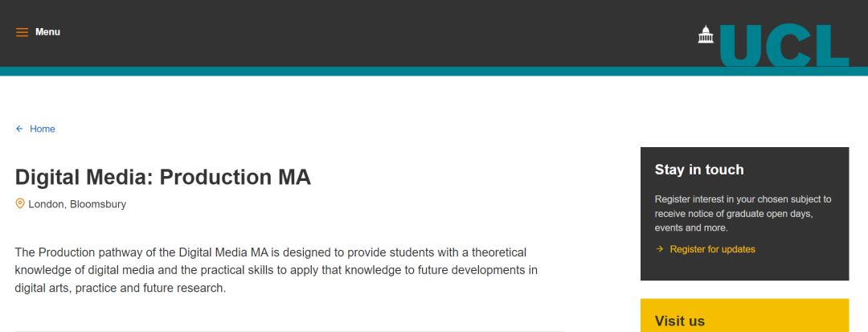Click the UCL logo lettering
This screenshot has width=868, height=332.
[784, 45]
